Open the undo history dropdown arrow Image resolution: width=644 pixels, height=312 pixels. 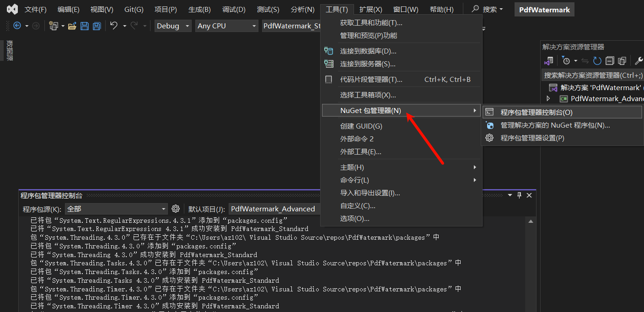(124, 26)
